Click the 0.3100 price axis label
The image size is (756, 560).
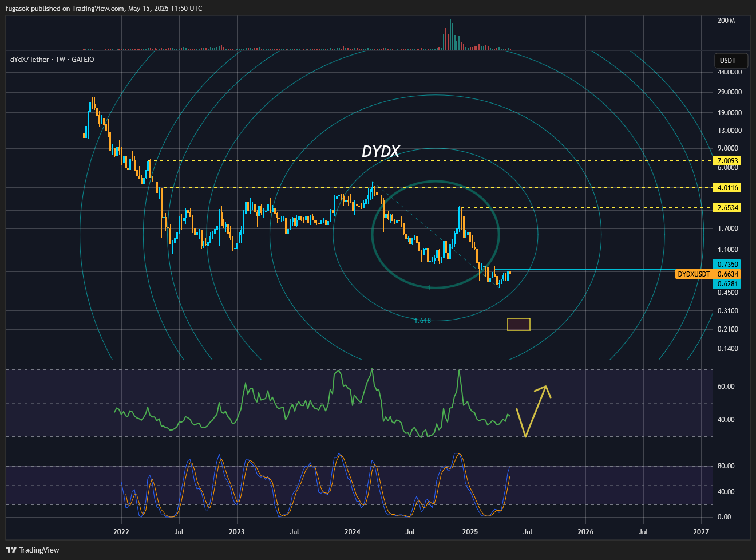pyautogui.click(x=728, y=311)
